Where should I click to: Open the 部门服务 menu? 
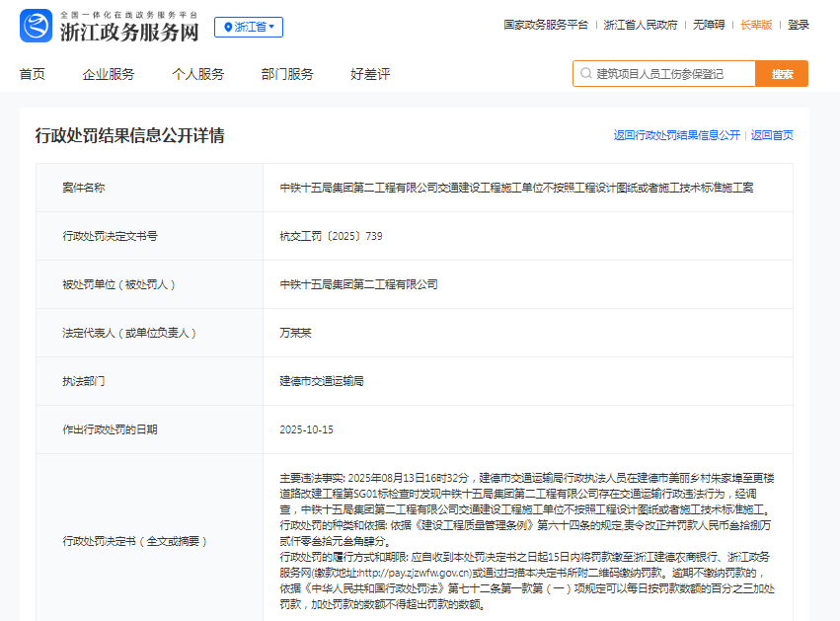pos(287,74)
